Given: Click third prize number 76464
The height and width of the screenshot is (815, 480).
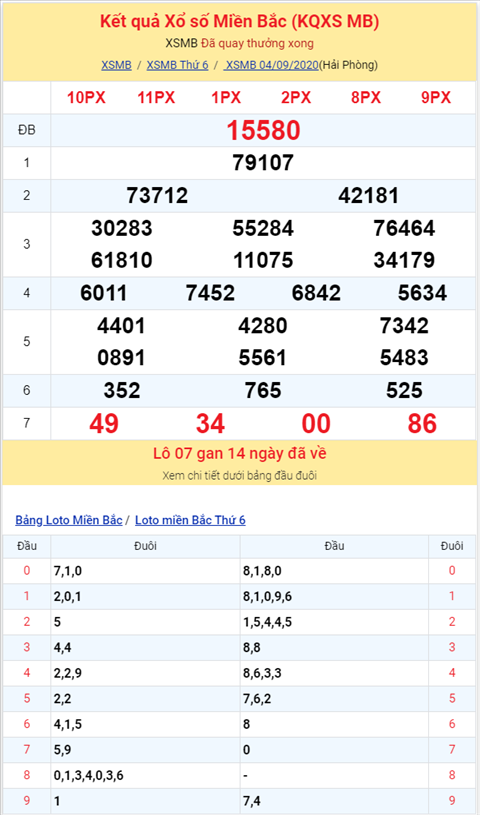Looking at the screenshot, I should 404,228.
